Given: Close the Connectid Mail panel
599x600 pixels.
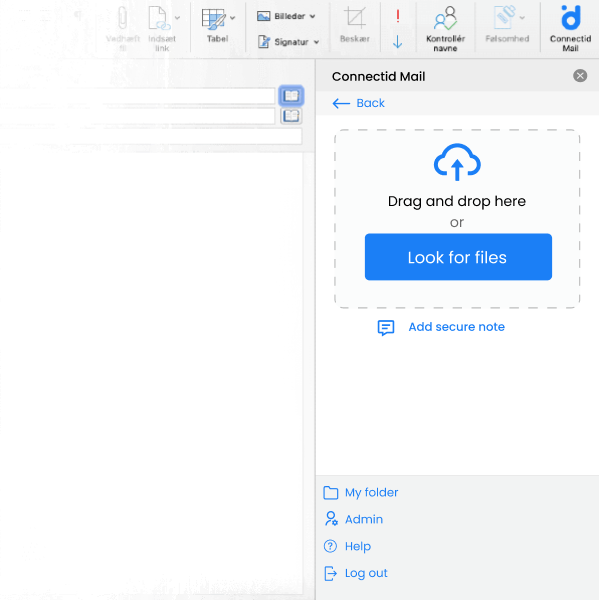Looking at the screenshot, I should click(x=580, y=76).
